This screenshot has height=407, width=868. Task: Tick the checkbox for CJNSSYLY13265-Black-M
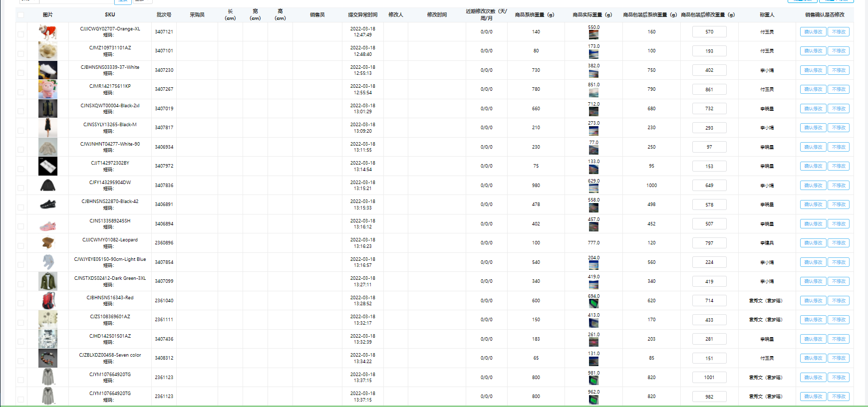click(x=20, y=130)
